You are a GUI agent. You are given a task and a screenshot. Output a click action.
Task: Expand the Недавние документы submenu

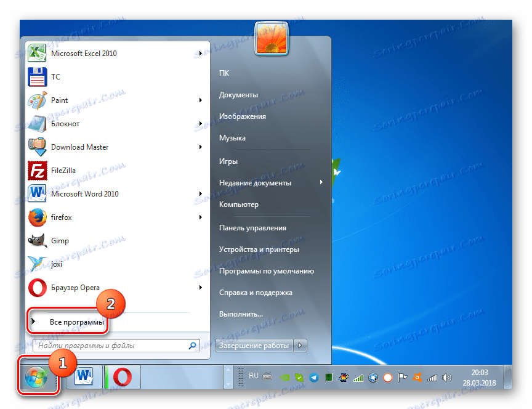tap(321, 182)
